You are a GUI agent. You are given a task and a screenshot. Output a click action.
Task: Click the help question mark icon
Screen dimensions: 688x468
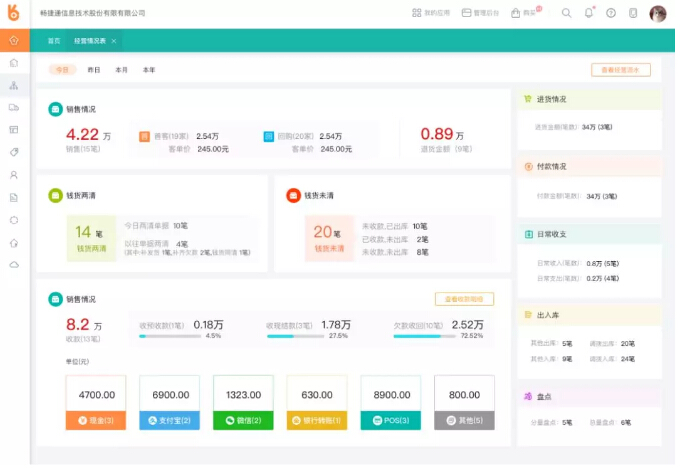pyautogui.click(x=610, y=13)
